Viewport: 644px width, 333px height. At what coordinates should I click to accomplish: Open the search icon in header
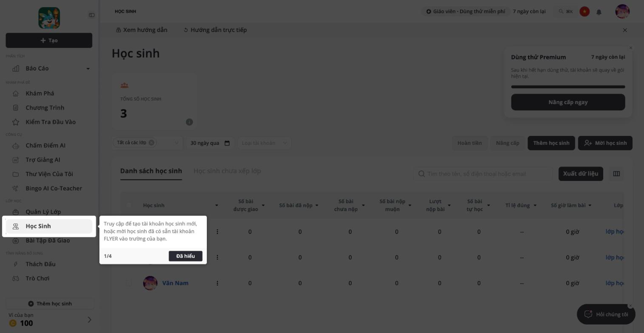(561, 11)
